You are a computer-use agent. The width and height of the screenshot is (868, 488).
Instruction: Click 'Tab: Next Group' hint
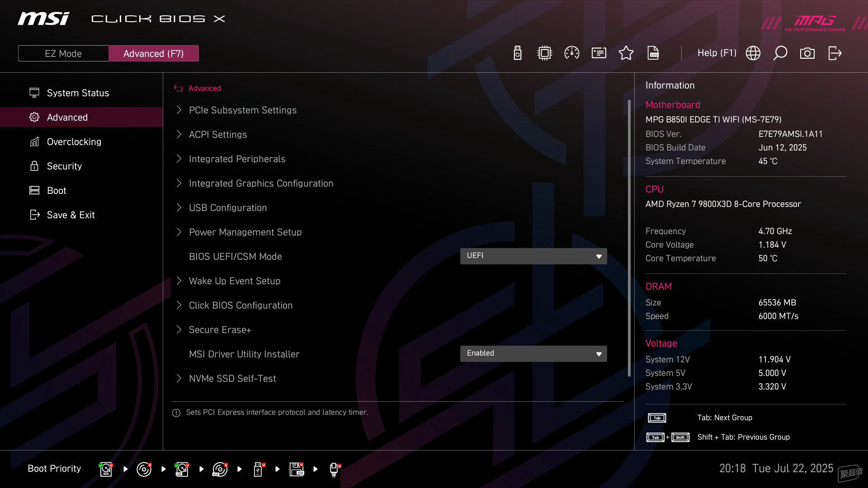tap(725, 418)
